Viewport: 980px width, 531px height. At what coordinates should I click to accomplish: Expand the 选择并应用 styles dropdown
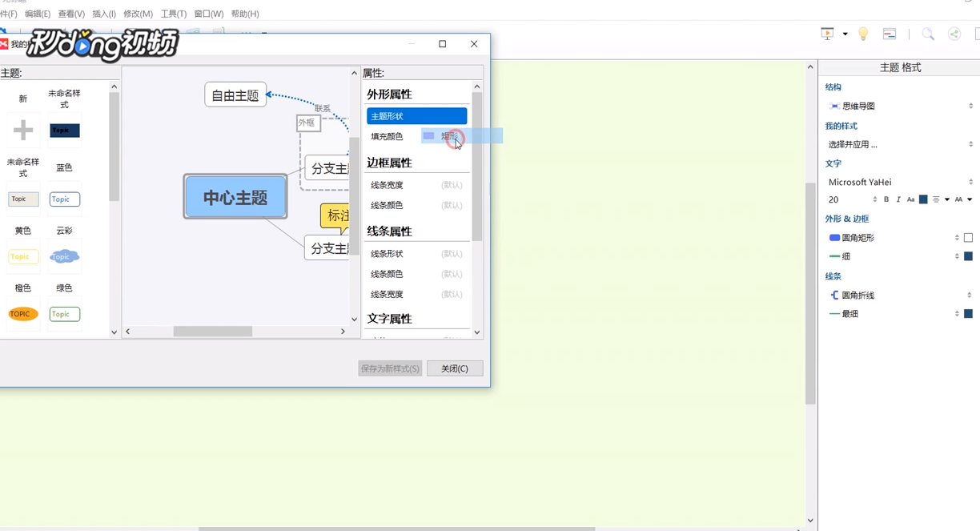970,144
